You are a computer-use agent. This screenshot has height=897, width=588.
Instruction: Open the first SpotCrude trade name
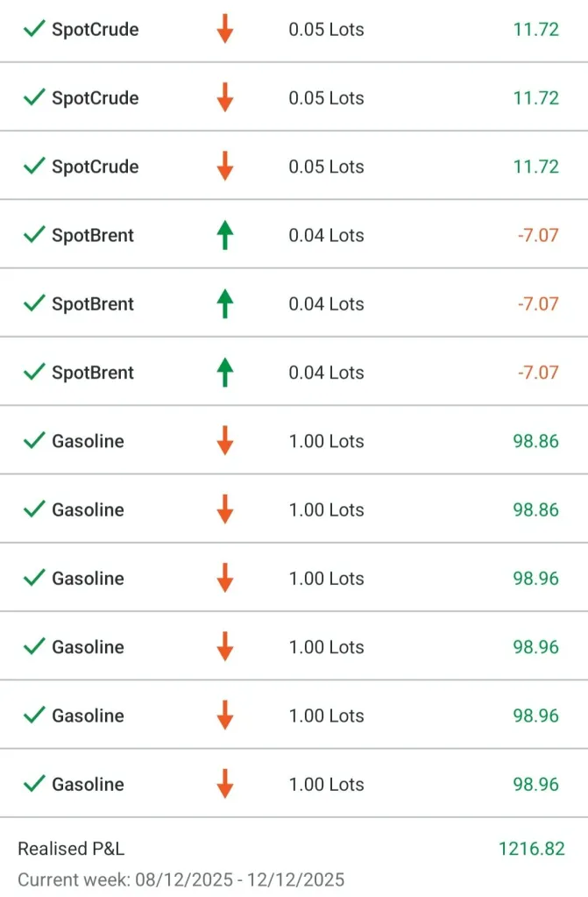point(95,29)
